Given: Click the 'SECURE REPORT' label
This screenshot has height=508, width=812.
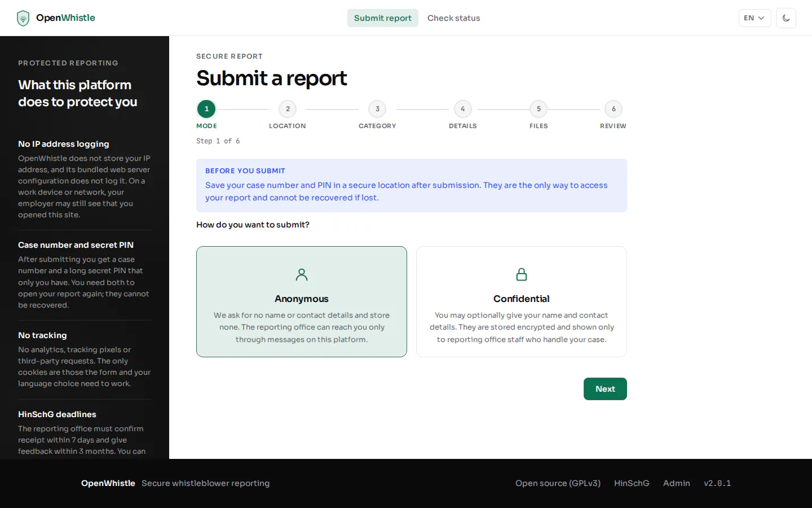Looking at the screenshot, I should point(230,56).
